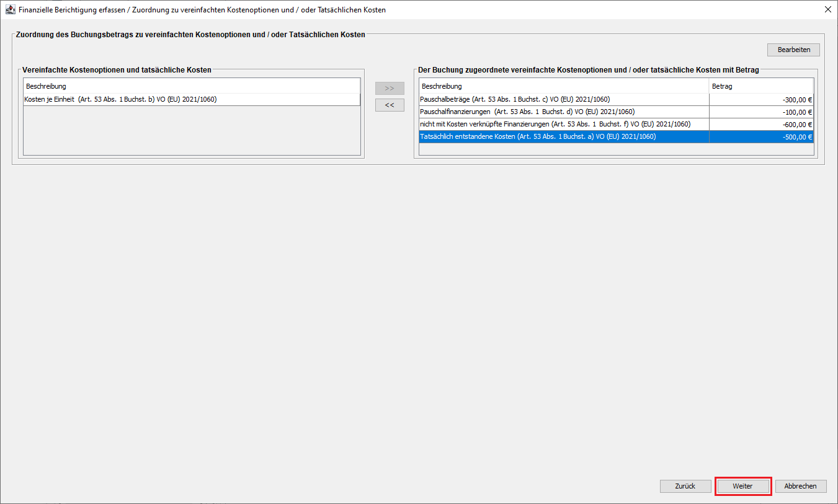This screenshot has width=838, height=504.
Task: Close the Finanzielle Berichtigung dialog window
Action: [x=827, y=10]
